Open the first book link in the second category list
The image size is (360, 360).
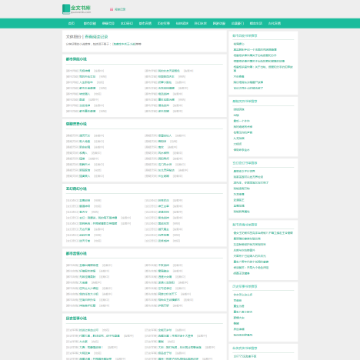pos(85,136)
